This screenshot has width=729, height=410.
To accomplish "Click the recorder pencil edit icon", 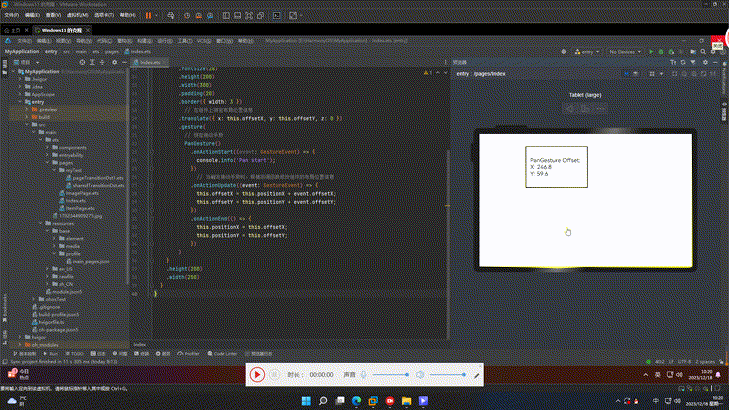I will [477, 375].
